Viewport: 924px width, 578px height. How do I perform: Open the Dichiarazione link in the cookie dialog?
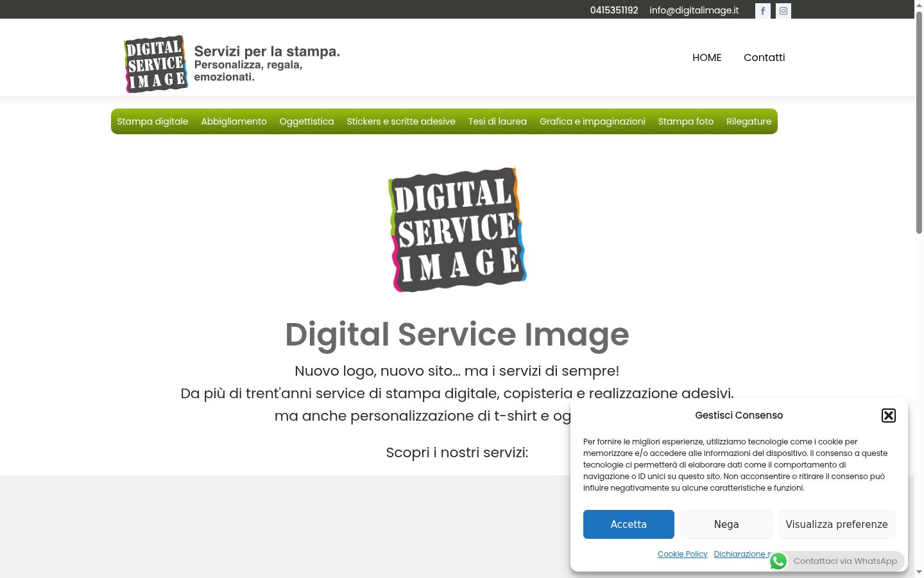click(x=742, y=554)
